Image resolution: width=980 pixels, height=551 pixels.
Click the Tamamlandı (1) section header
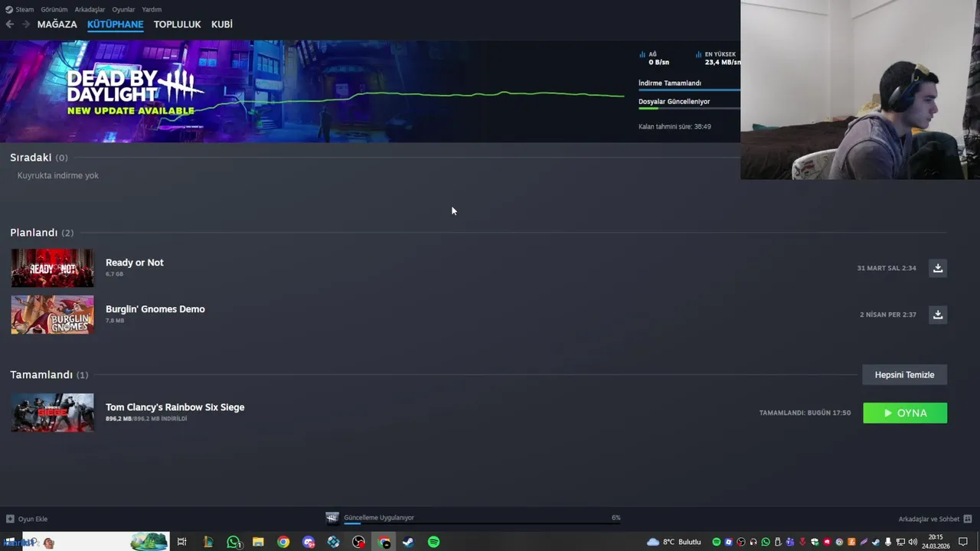(49, 375)
